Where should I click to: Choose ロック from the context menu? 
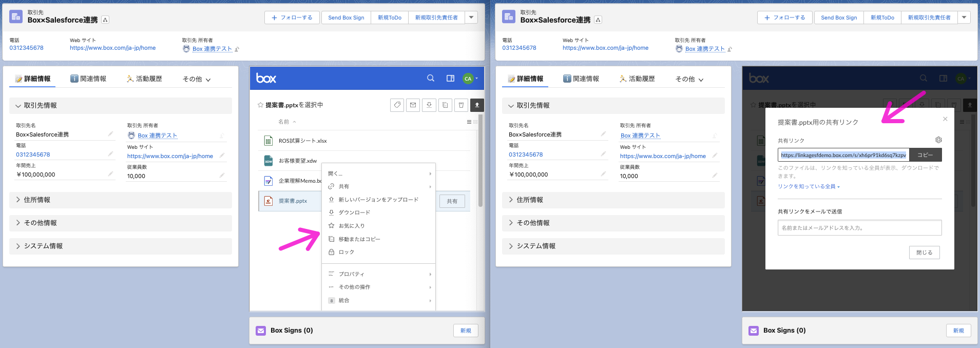pyautogui.click(x=379, y=252)
